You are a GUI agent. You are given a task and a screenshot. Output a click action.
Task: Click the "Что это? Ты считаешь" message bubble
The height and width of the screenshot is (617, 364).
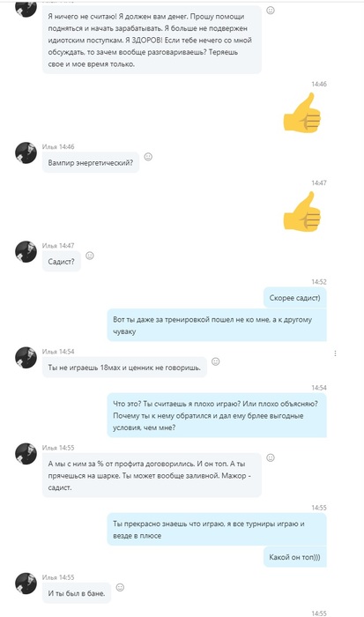click(217, 415)
